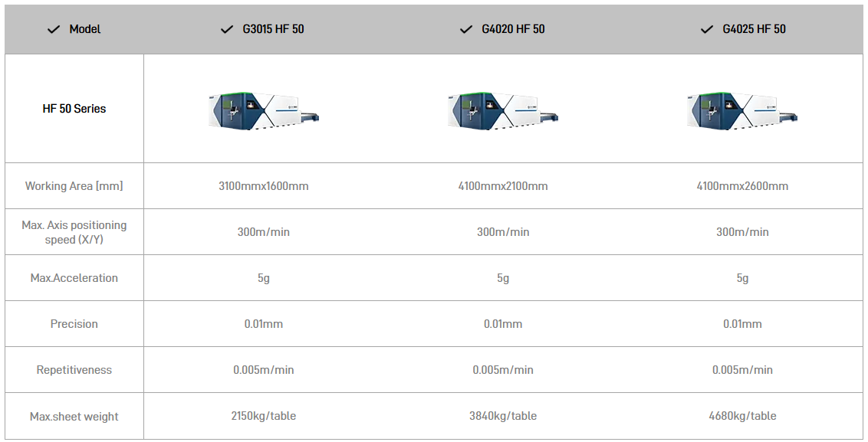The height and width of the screenshot is (442, 868).
Task: Click the Precision row label
Action: point(74,324)
